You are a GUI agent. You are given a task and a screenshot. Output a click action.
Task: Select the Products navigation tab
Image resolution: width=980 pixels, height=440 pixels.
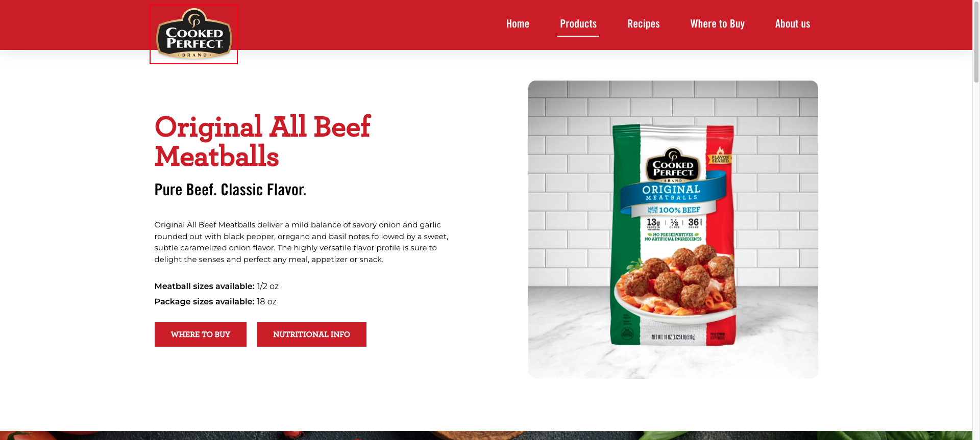(578, 24)
